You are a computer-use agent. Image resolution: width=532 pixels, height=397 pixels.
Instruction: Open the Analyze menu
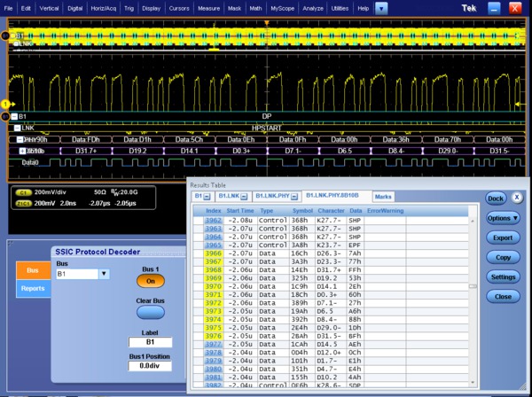point(312,9)
